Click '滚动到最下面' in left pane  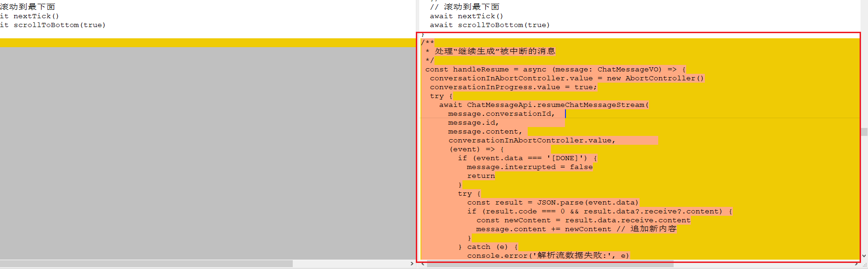[x=28, y=7]
